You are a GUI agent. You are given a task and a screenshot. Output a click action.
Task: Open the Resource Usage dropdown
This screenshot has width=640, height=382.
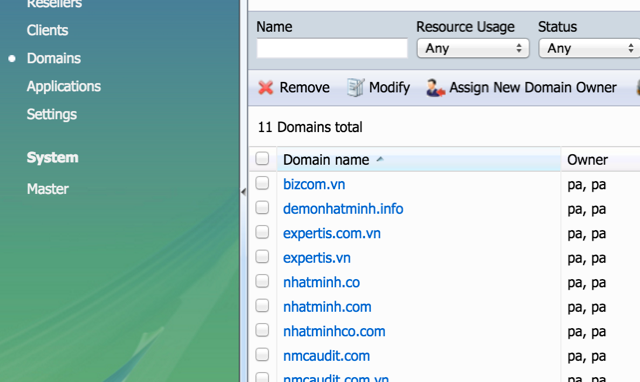coord(473,48)
